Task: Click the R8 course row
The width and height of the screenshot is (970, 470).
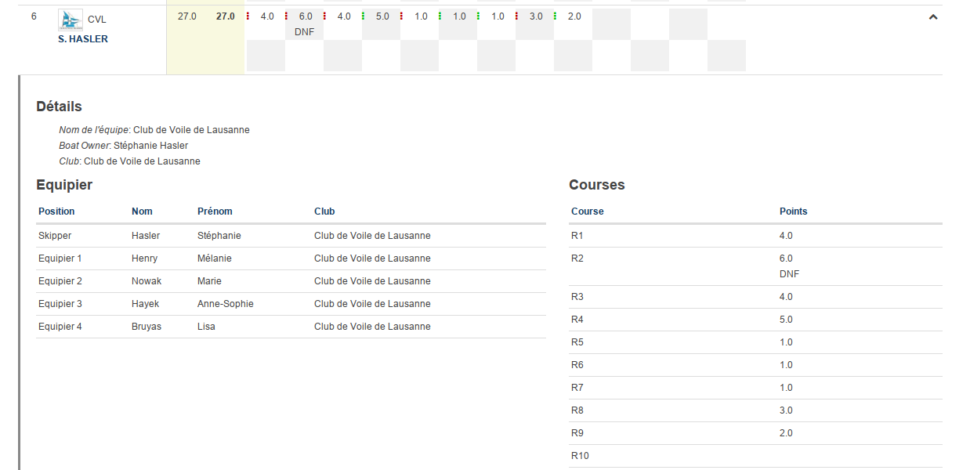Action: coord(755,410)
